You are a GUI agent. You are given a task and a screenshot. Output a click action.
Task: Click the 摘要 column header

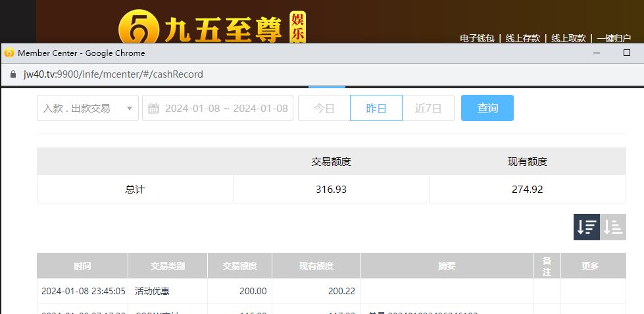[447, 266]
